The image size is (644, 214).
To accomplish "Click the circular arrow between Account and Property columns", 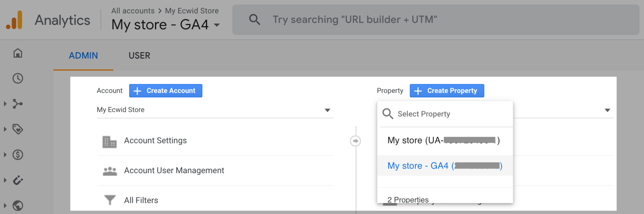I will click(355, 141).
